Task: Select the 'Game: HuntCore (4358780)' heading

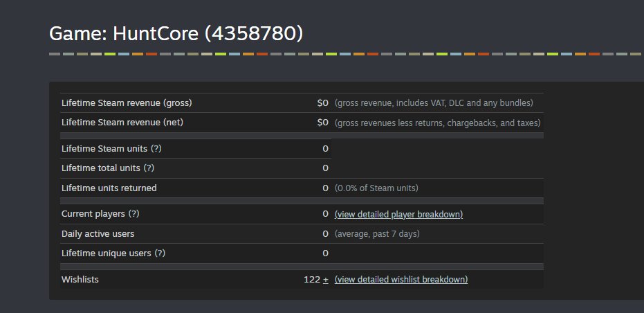Action: (176, 33)
